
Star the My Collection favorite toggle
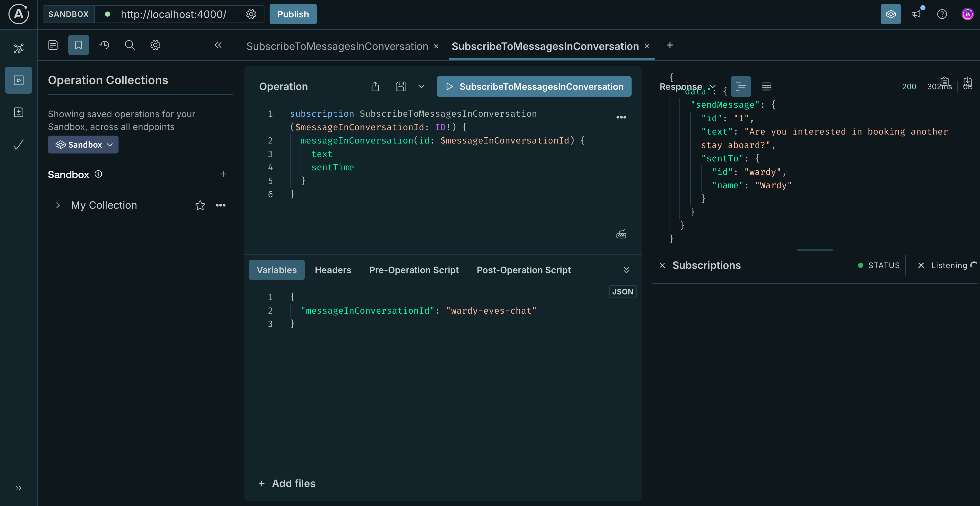[x=200, y=205]
